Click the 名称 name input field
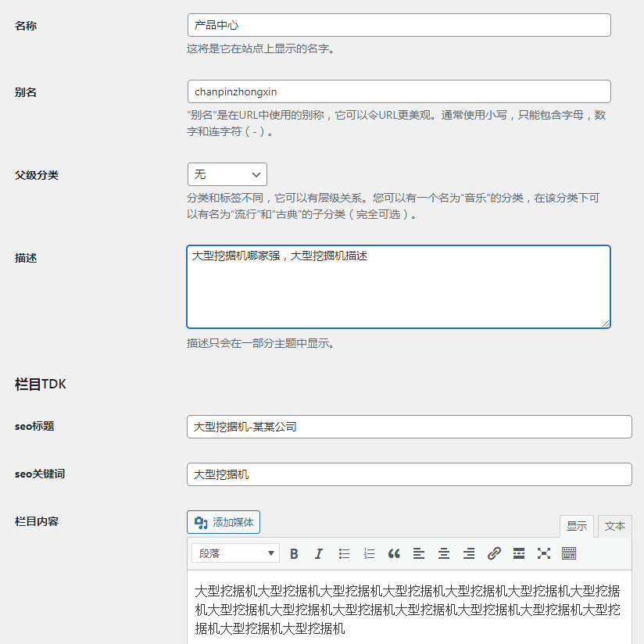The height and width of the screenshot is (644, 644). click(398, 25)
